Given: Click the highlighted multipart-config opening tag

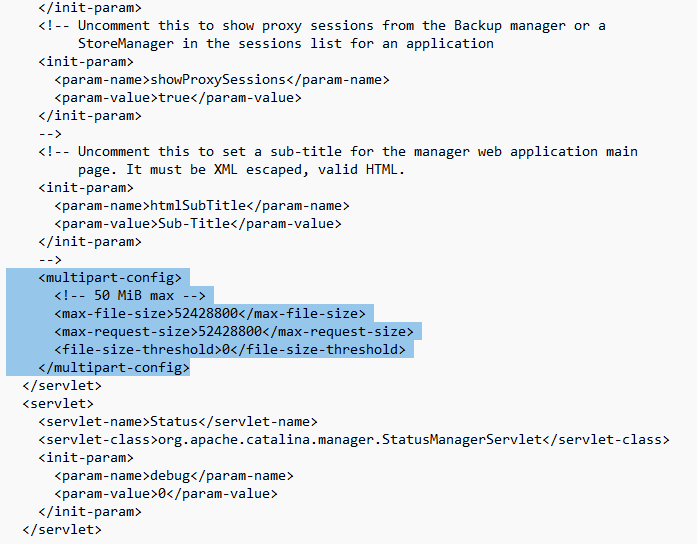Looking at the screenshot, I should pyautogui.click(x=110, y=278).
